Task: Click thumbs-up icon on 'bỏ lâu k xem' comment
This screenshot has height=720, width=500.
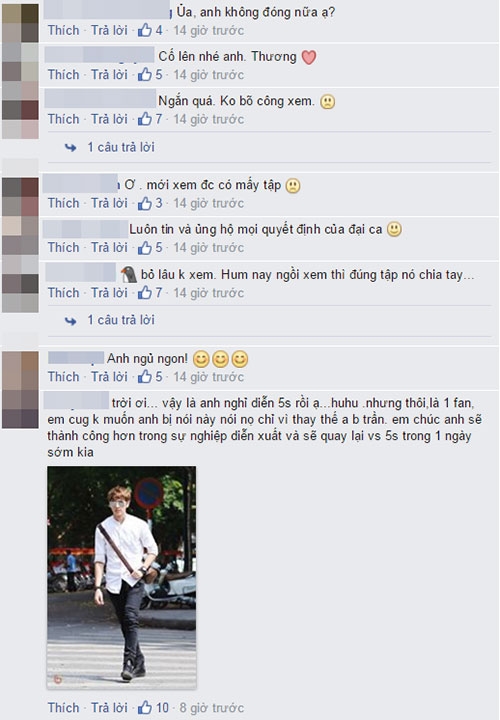Action: pos(145,292)
